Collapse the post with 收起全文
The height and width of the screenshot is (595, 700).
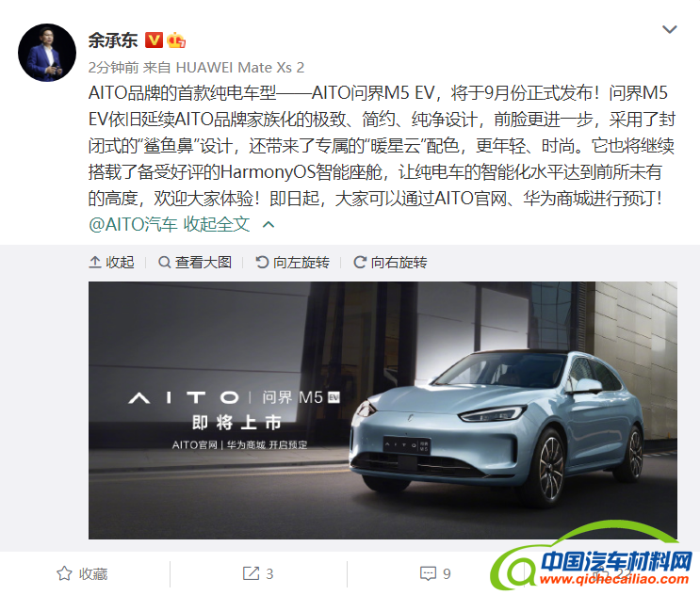click(217, 224)
